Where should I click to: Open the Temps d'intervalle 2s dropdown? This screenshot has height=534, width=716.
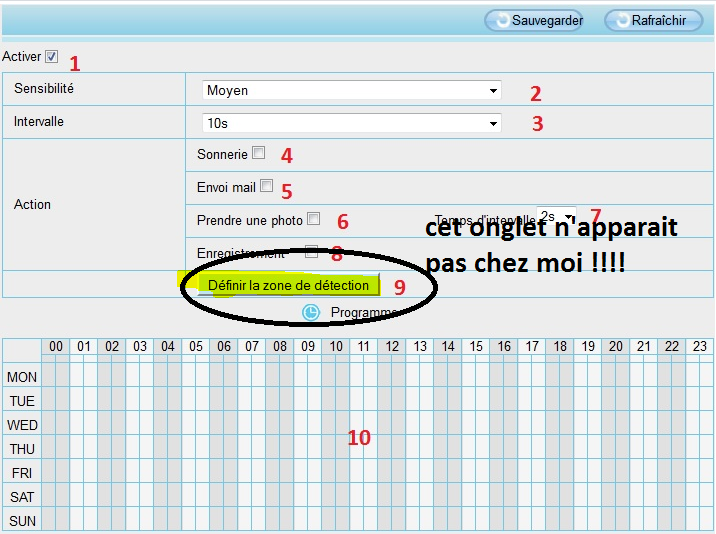[556, 216]
